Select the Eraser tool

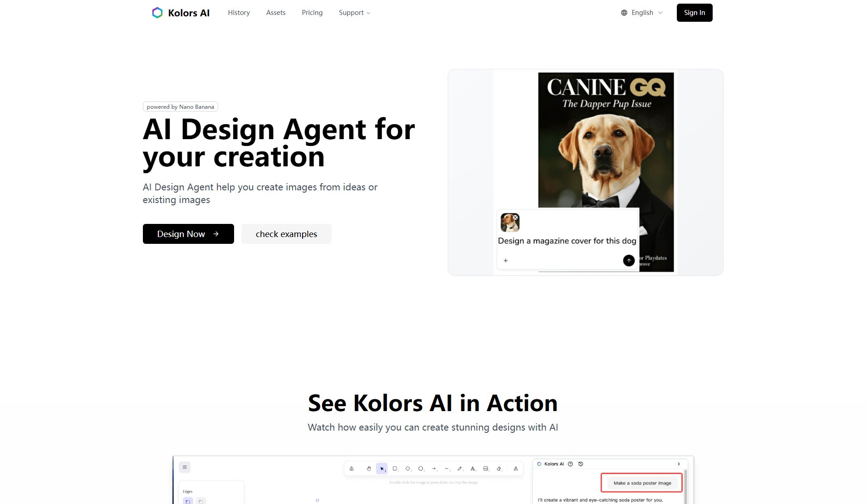point(499,469)
